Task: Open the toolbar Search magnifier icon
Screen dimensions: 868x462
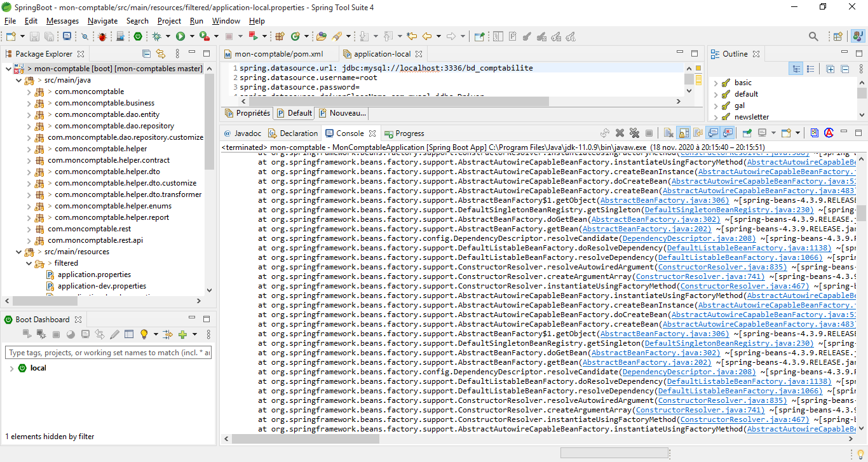Action: tap(813, 37)
